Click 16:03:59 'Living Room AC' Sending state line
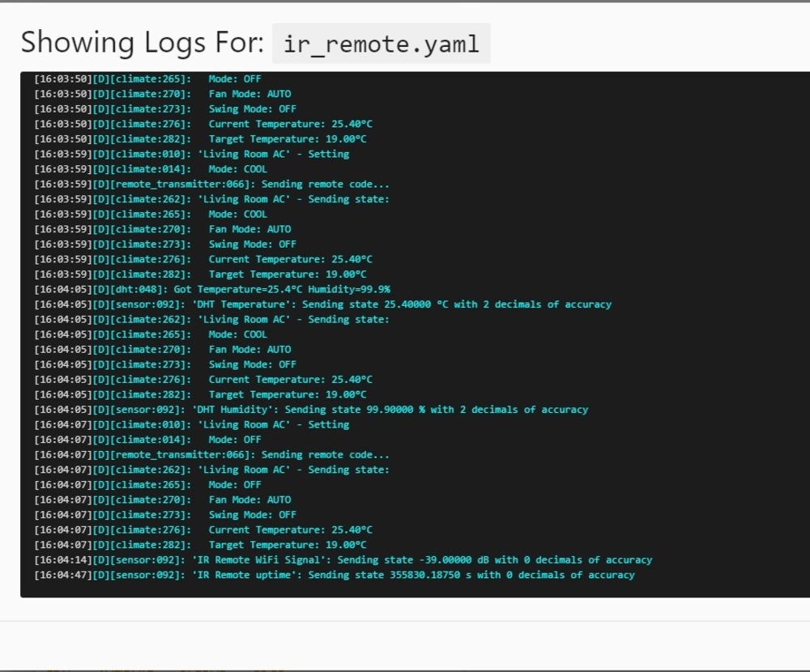 click(211, 199)
